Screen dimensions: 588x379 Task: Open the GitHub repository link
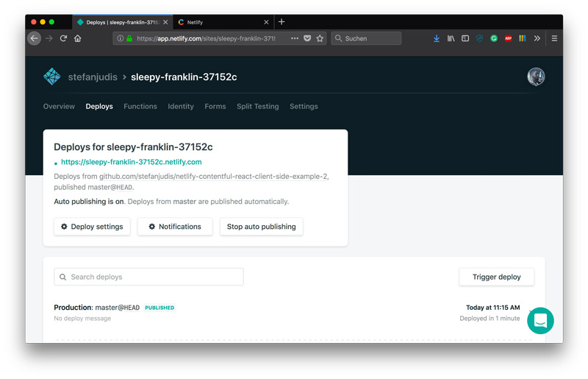pyautogui.click(x=214, y=176)
